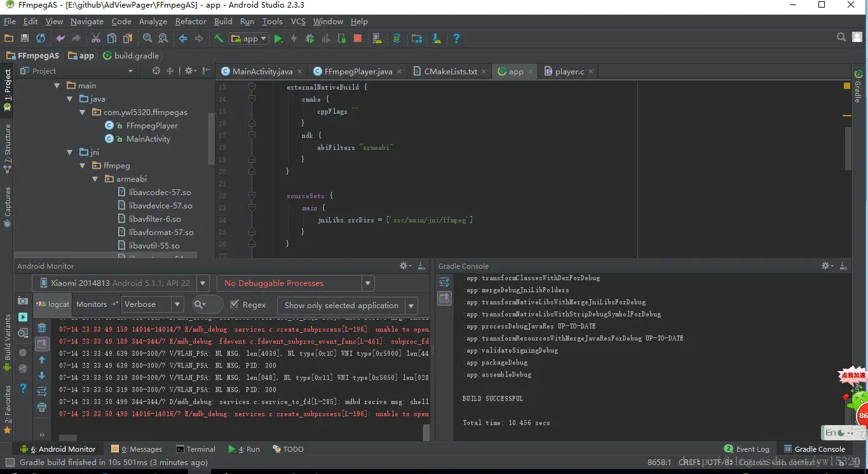Screen dimensions: 868x474
Task: Open the Analyze menu
Action: [x=153, y=21]
